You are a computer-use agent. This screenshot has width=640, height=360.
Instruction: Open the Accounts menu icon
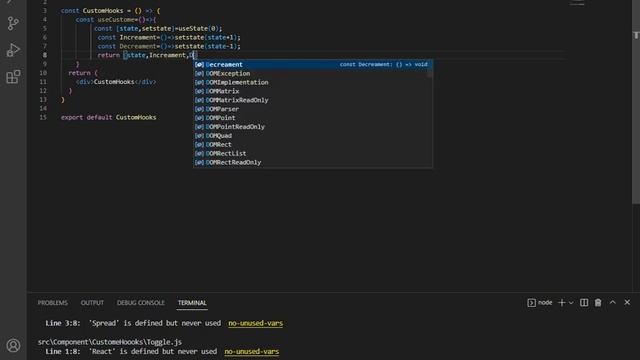coord(13,345)
